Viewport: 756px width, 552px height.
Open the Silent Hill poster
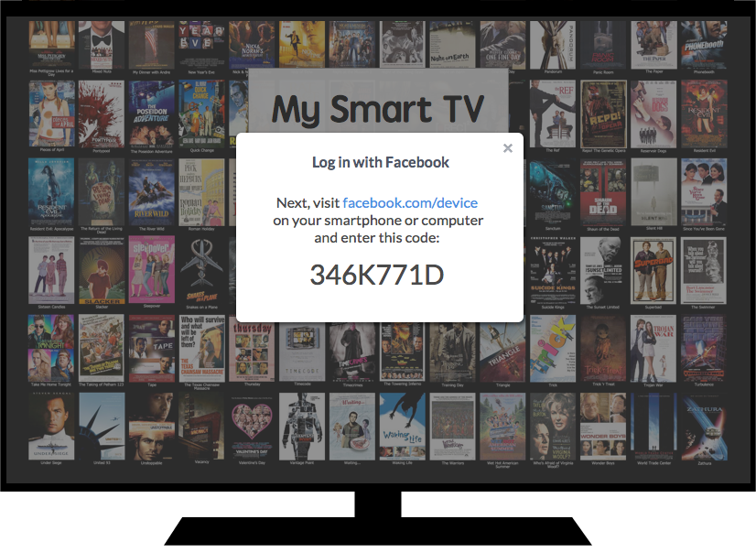pyautogui.click(x=653, y=192)
